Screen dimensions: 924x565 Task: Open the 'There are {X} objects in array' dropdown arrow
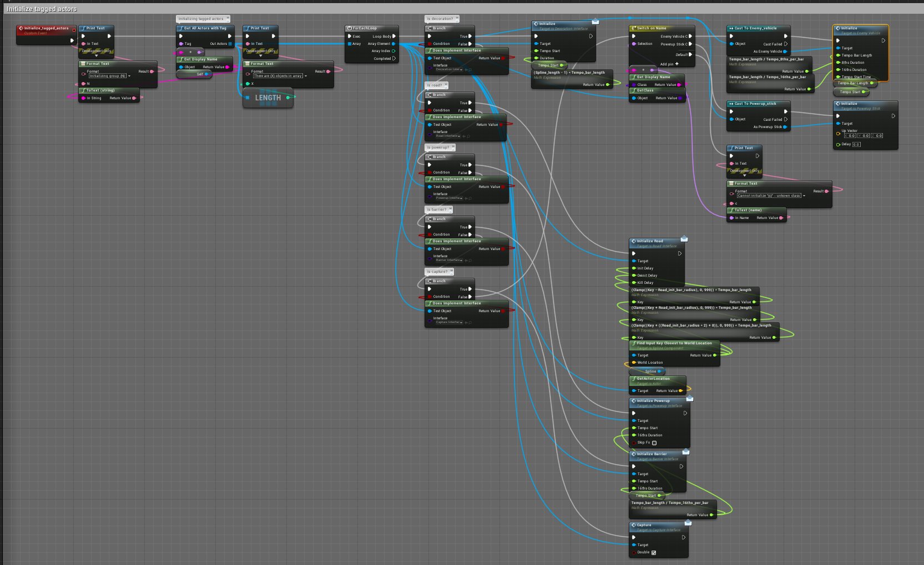(306, 76)
